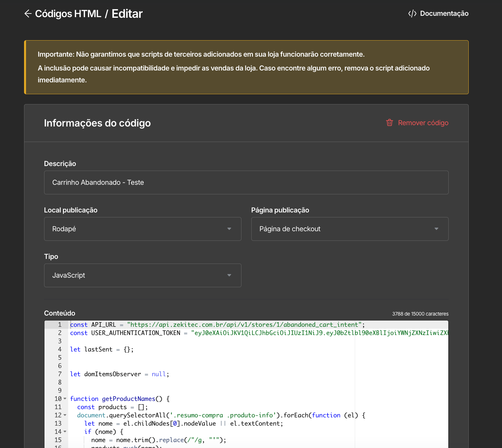Collapse the code fold at line 12

[65, 415]
